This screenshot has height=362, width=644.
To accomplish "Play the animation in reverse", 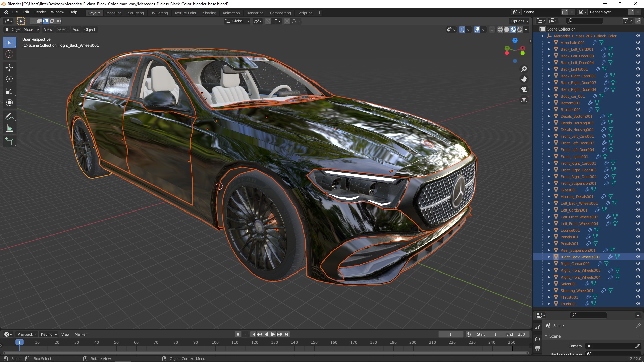I will click(266, 334).
